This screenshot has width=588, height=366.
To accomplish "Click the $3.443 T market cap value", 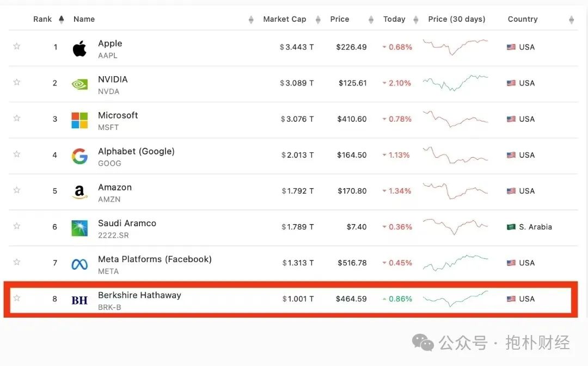I will pyautogui.click(x=297, y=47).
